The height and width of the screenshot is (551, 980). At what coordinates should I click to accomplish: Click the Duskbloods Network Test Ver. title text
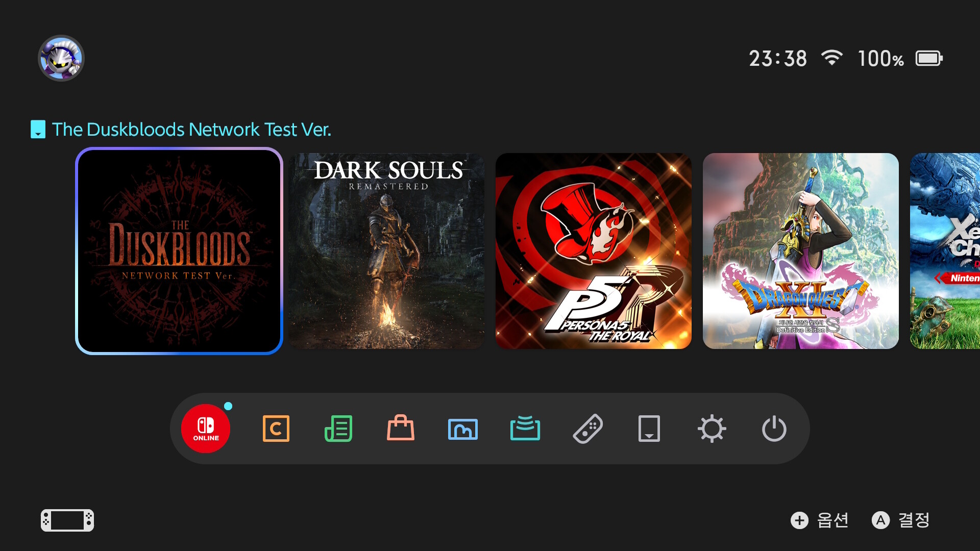[x=191, y=130]
